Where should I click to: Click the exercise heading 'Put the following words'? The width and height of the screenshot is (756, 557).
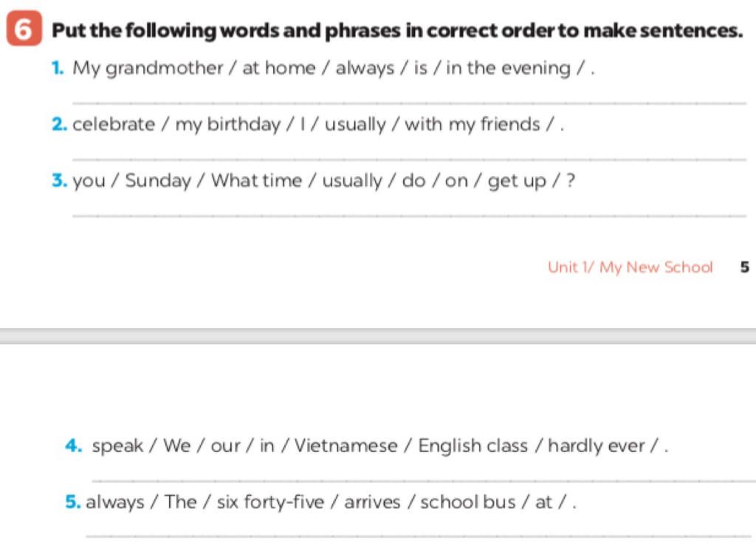click(399, 31)
